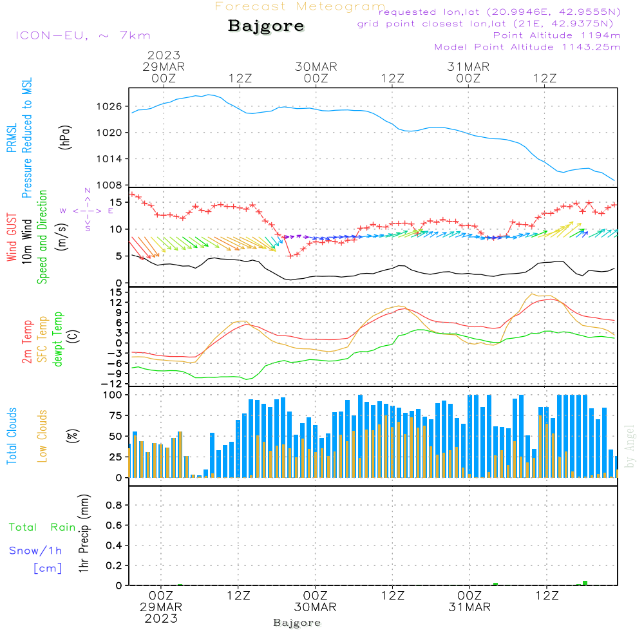Click the '[cm]' snow unit label

pos(48,569)
